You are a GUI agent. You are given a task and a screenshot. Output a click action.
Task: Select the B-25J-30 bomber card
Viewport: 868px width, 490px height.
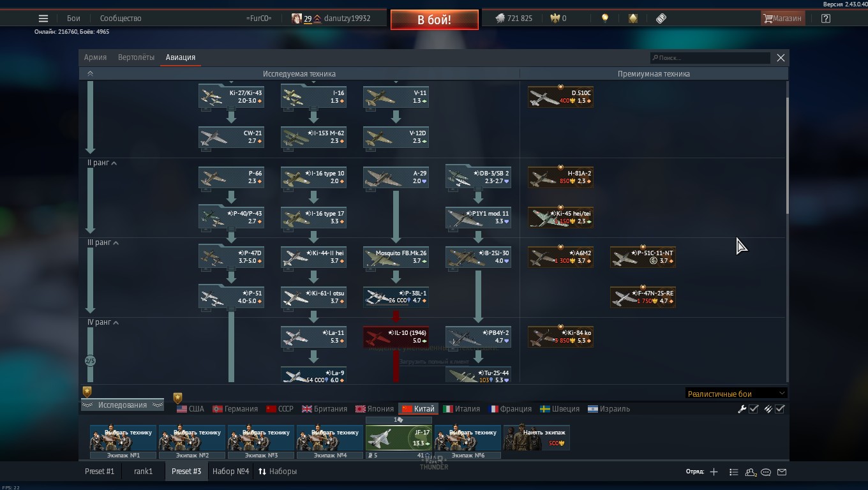[x=478, y=258]
